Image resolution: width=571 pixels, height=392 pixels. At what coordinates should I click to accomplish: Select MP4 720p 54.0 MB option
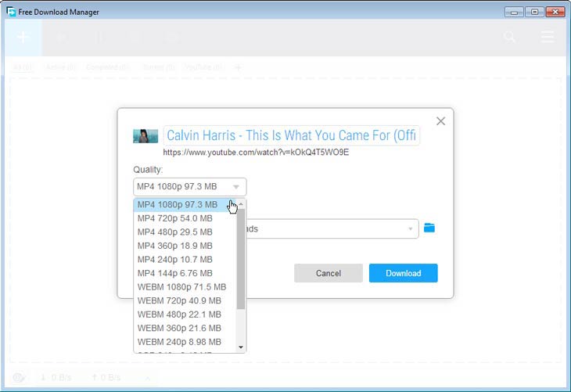coord(185,218)
